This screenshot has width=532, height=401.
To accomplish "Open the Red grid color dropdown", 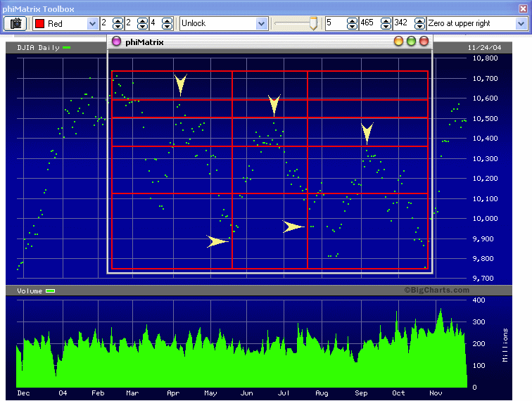I will (x=92, y=23).
